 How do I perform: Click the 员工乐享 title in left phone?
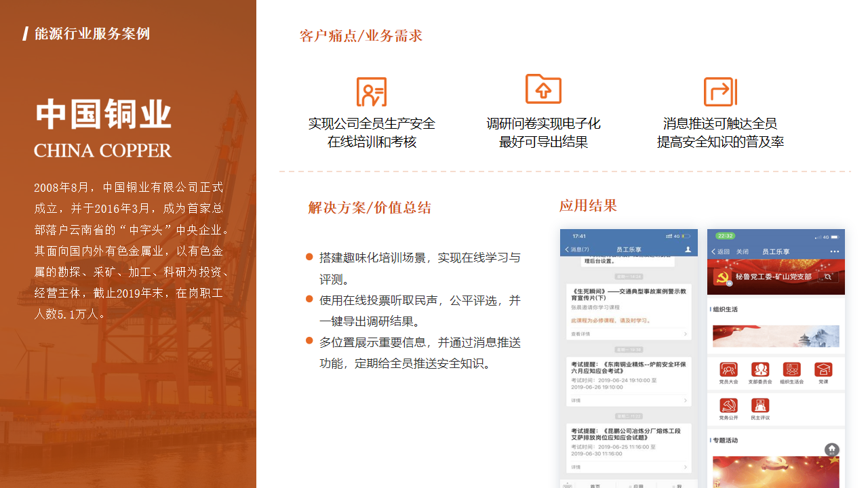629,249
